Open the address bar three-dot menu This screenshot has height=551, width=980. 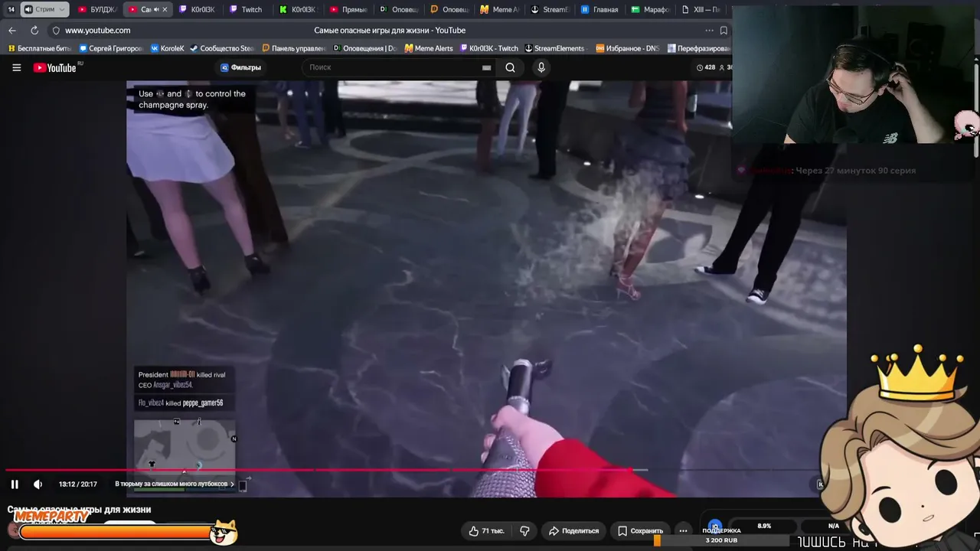(x=709, y=31)
